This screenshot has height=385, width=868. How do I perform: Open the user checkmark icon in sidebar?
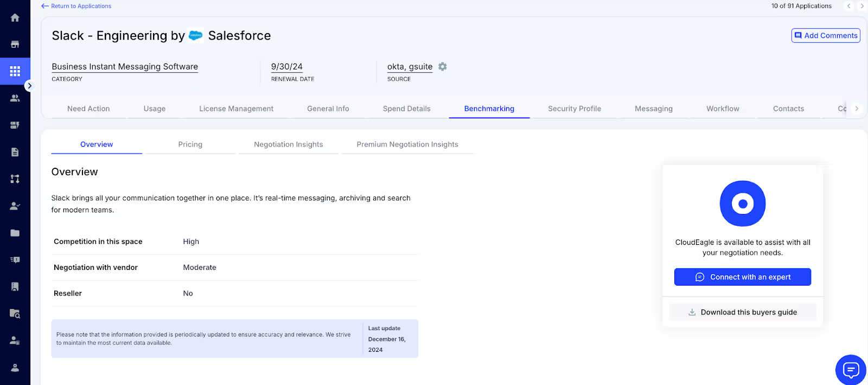pos(15,206)
